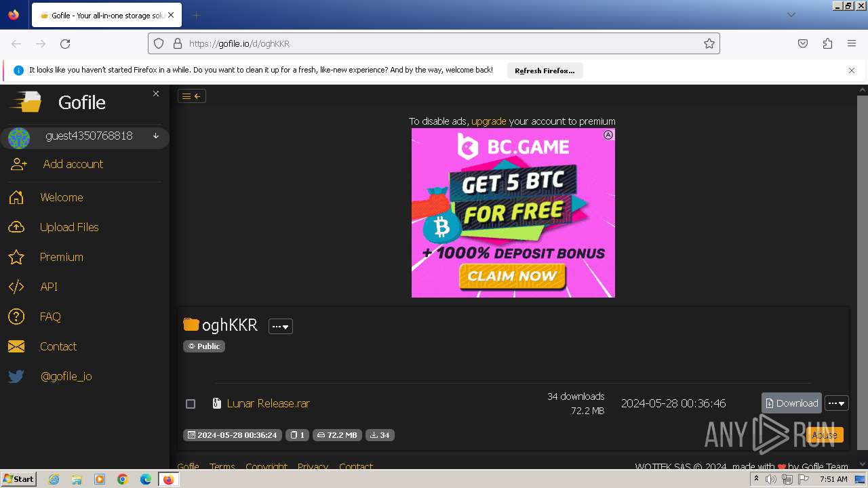Viewport: 868px width, 488px height.
Task: Open Microsoft Edge from the taskbar
Action: pyautogui.click(x=145, y=479)
